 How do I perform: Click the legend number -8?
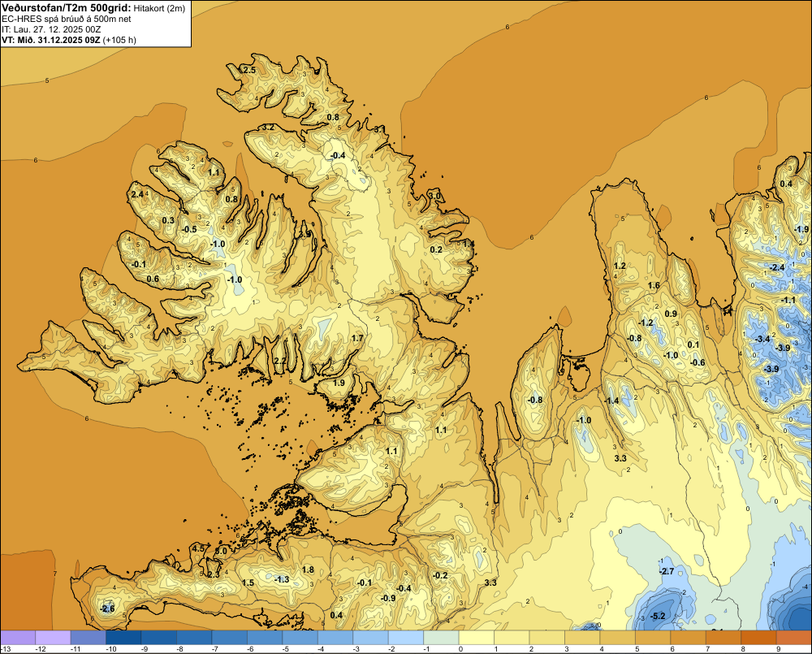(x=179, y=649)
